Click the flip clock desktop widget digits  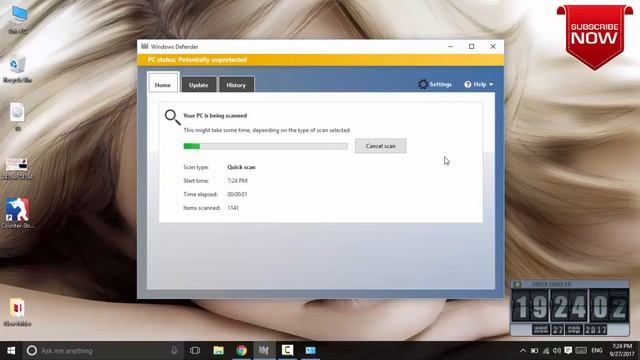click(570, 307)
